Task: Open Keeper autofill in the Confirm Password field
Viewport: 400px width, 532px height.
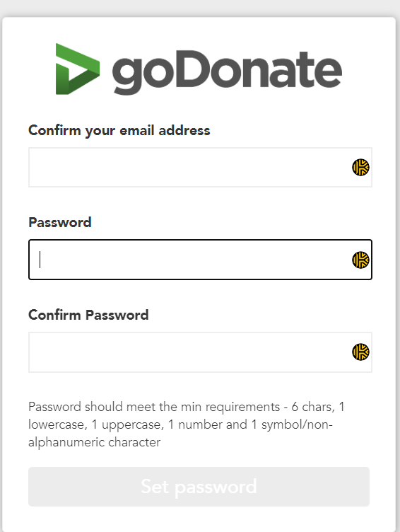Action: [360, 352]
